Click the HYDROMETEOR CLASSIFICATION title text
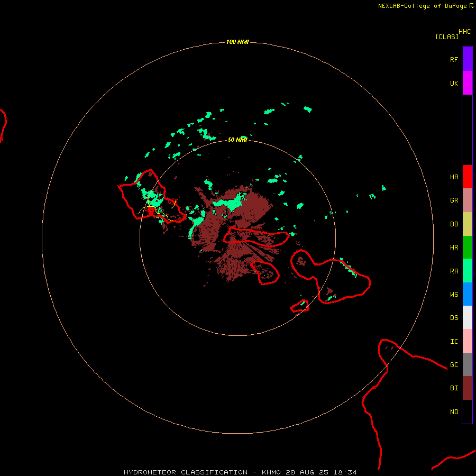The image size is (476, 476). click(x=186, y=472)
